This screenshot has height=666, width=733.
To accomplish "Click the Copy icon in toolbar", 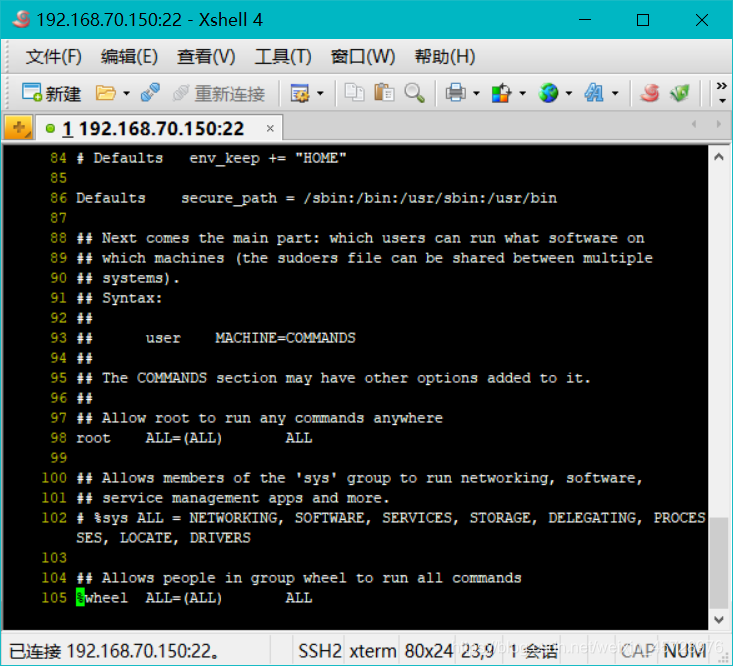I will (x=354, y=93).
